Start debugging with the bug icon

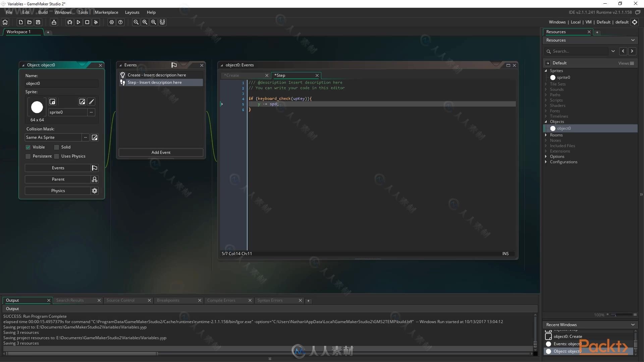70,22
